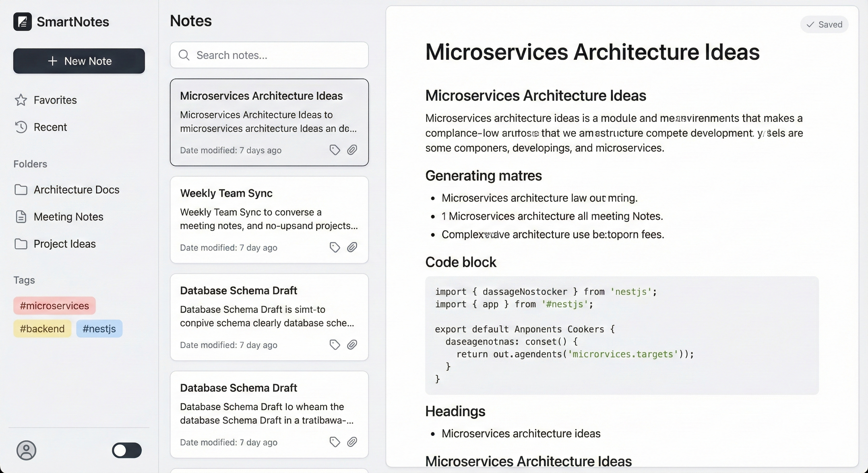Image resolution: width=868 pixels, height=473 pixels.
Task: Open the user profile icon
Action: (26, 451)
